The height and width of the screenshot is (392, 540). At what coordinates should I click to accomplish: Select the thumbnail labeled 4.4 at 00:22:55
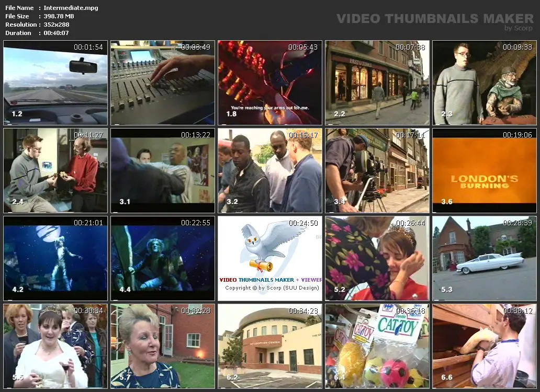pyautogui.click(x=163, y=259)
